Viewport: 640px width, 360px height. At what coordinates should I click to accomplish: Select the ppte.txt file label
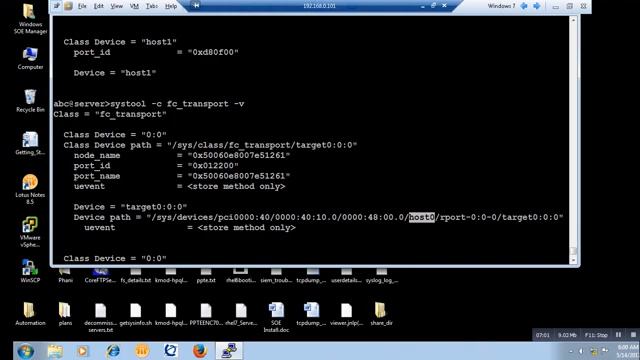click(206, 280)
